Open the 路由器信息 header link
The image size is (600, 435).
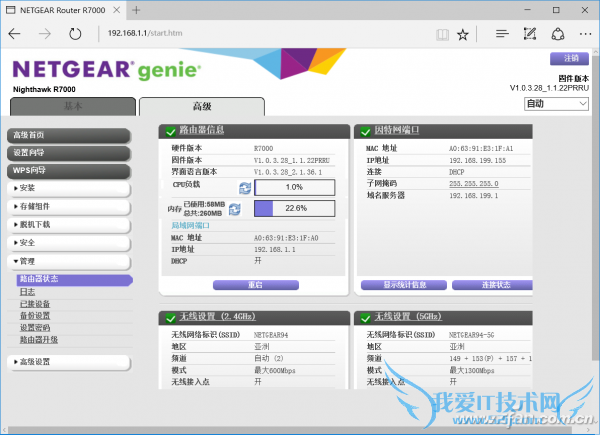(x=202, y=130)
